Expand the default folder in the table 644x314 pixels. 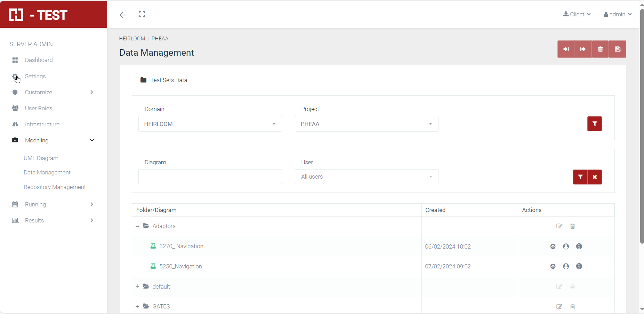pos(137,286)
